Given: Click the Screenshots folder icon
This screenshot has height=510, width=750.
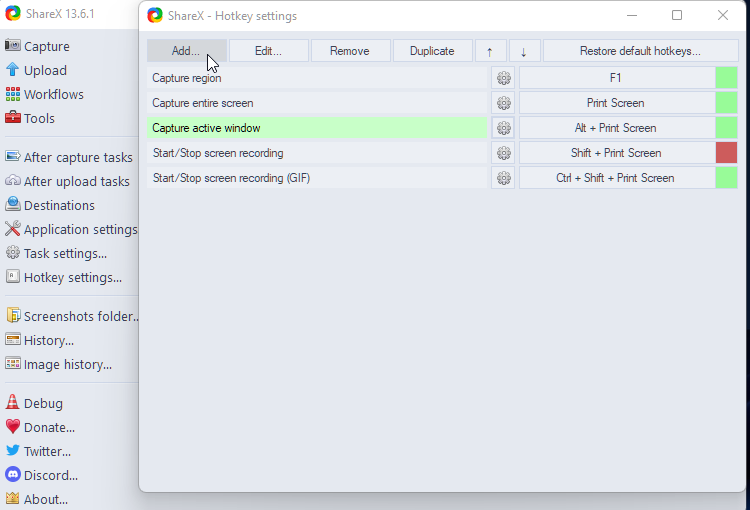Looking at the screenshot, I should point(13,315).
